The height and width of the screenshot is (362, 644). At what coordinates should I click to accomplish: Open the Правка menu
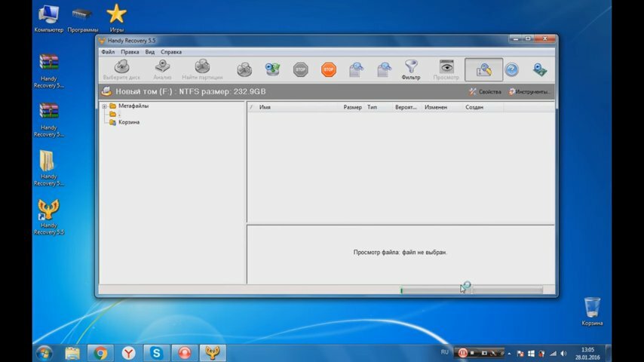tap(130, 52)
